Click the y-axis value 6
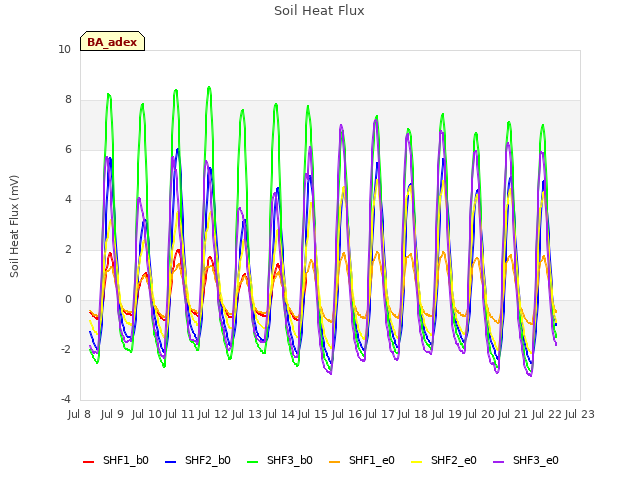640x480 pixels. 68,150
